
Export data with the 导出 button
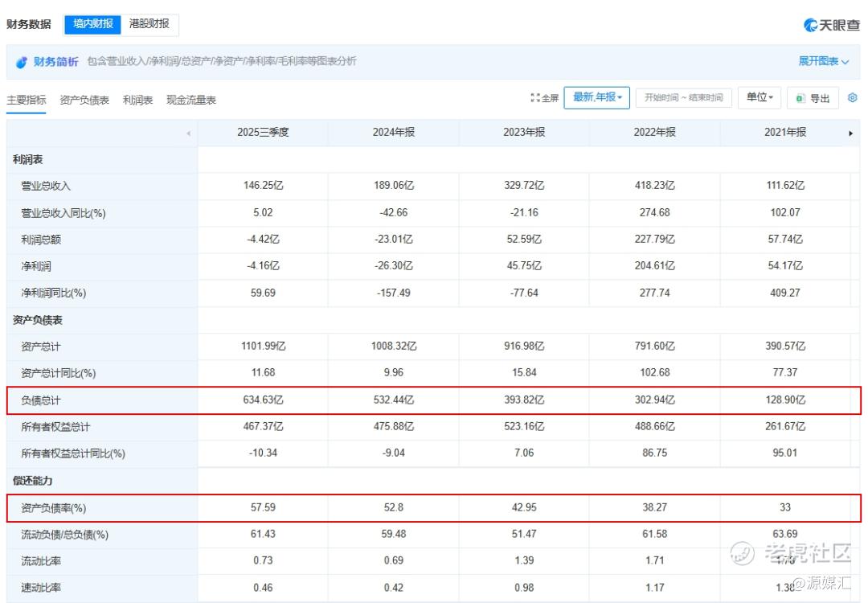(813, 98)
